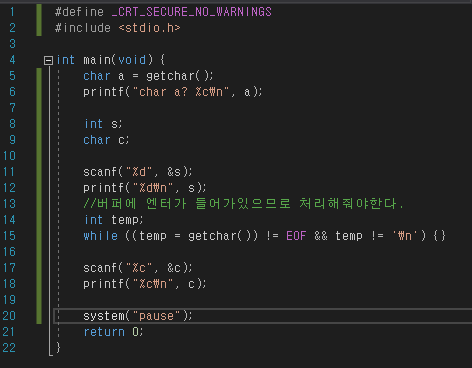Image resolution: width=472 pixels, height=368 pixels.
Task: Click the 'int temp;' declaration
Action: tap(113, 220)
